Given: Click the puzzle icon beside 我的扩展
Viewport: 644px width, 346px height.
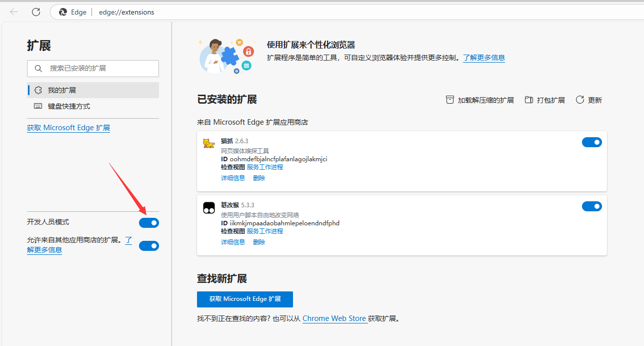Looking at the screenshot, I should 38,90.
